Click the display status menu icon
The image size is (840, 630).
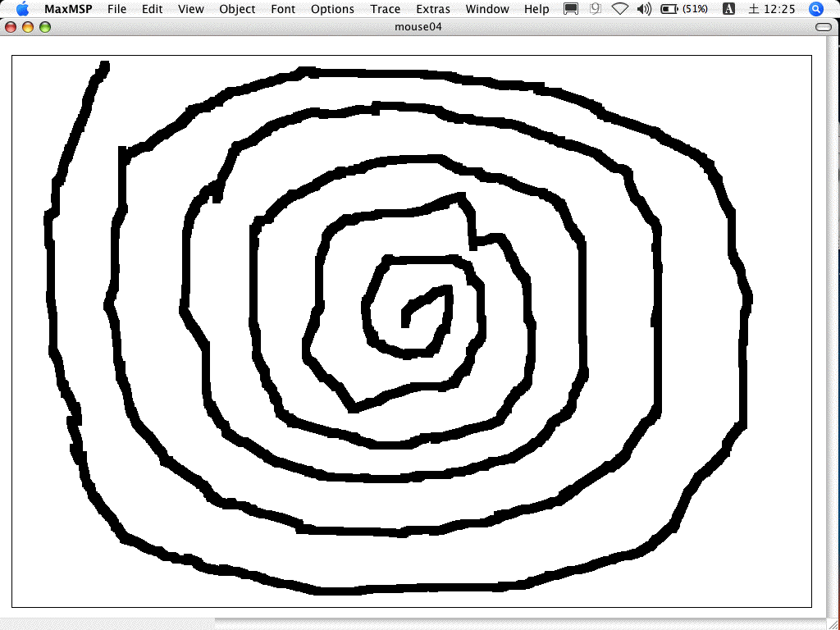point(571,9)
